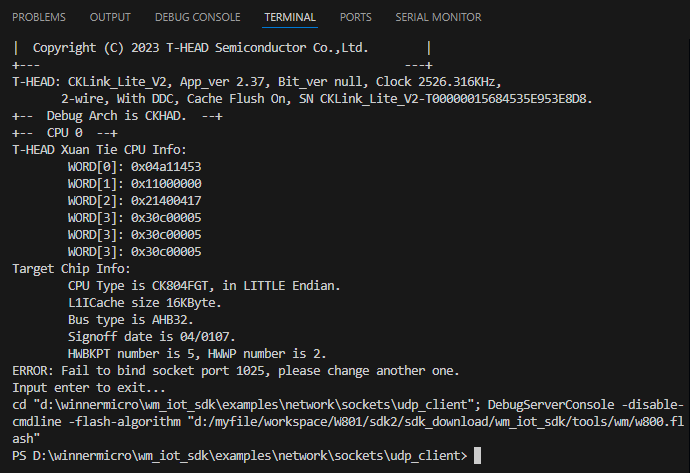
Task: Click the T-HEAD Semiconductor copyright line
Action: coord(200,48)
